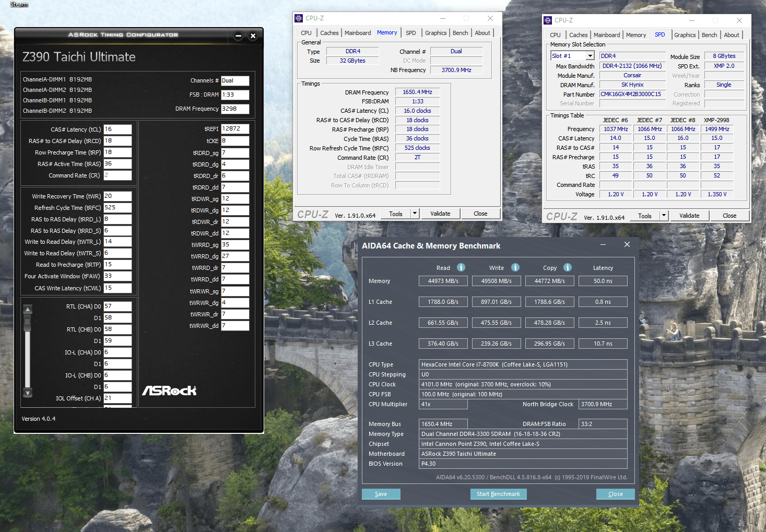Click Validate in CPU-Z Memory window
Image resolution: width=766 pixels, height=532 pixels.
[440, 214]
